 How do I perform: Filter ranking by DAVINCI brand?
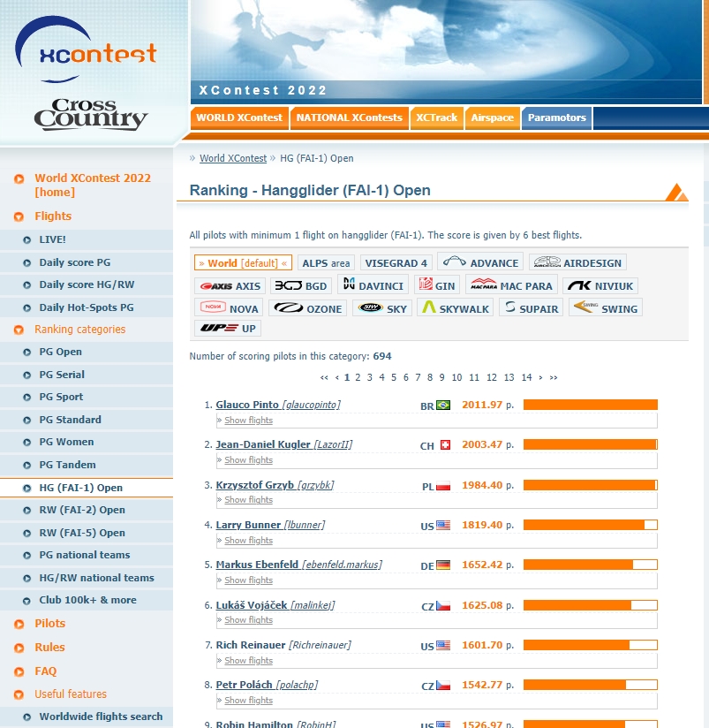click(x=373, y=285)
